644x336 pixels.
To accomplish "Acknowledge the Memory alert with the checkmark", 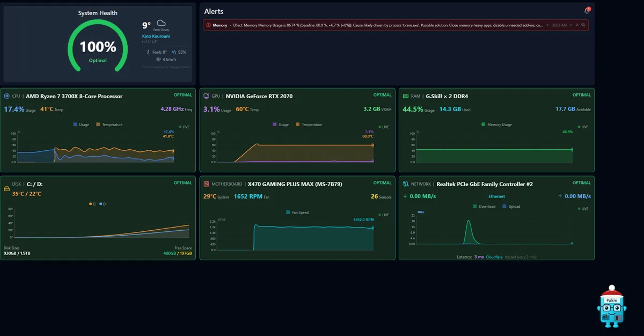I will (571, 25).
